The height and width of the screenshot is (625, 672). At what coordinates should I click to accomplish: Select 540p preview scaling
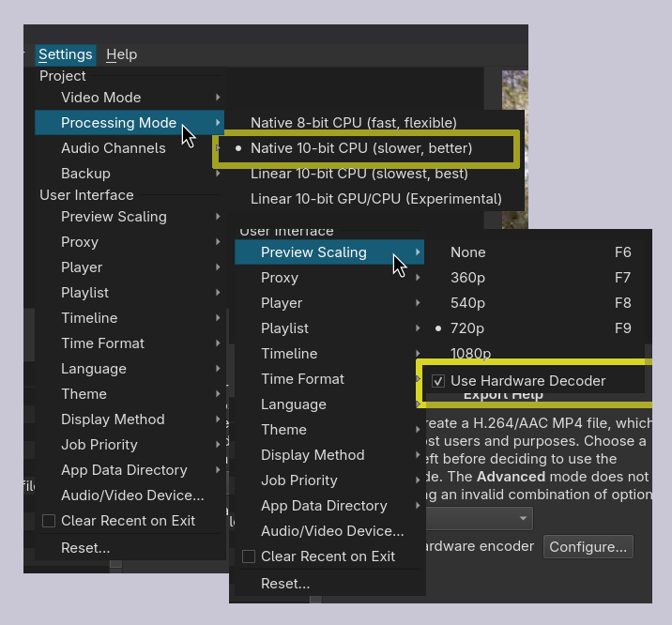pos(467,303)
